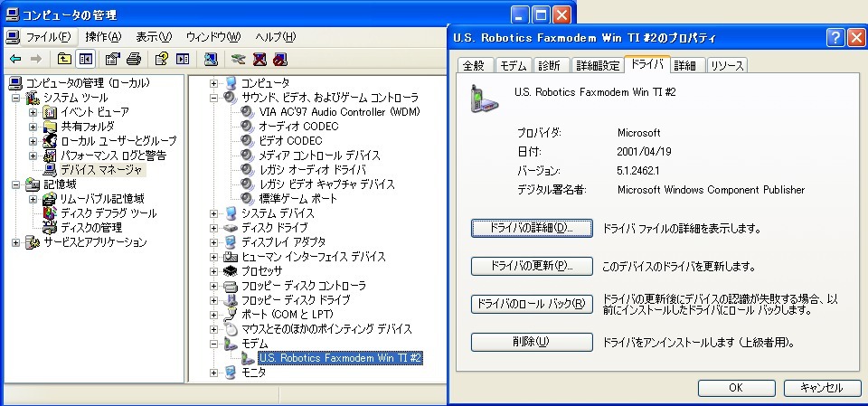Select コンピュータの管理 (ローカル) root node
Viewport: 868px width, 406px height.
[x=88, y=83]
